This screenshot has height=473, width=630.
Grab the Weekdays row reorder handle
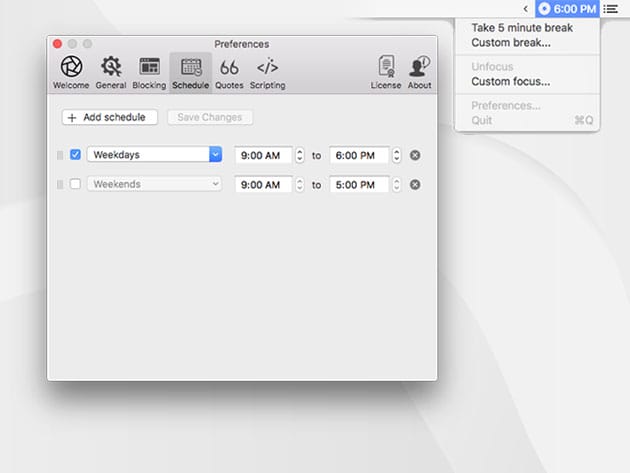pyautogui.click(x=60, y=155)
